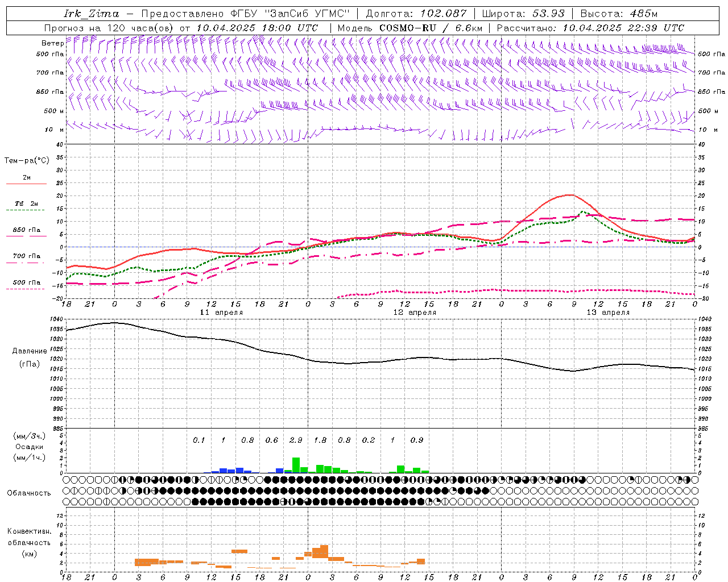
Task: Click "1040" on the left pressure axis
Action: pyautogui.click(x=56, y=319)
